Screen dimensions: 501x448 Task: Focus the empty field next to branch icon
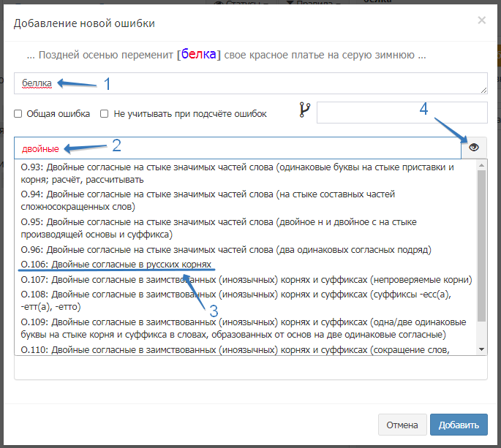click(402, 113)
